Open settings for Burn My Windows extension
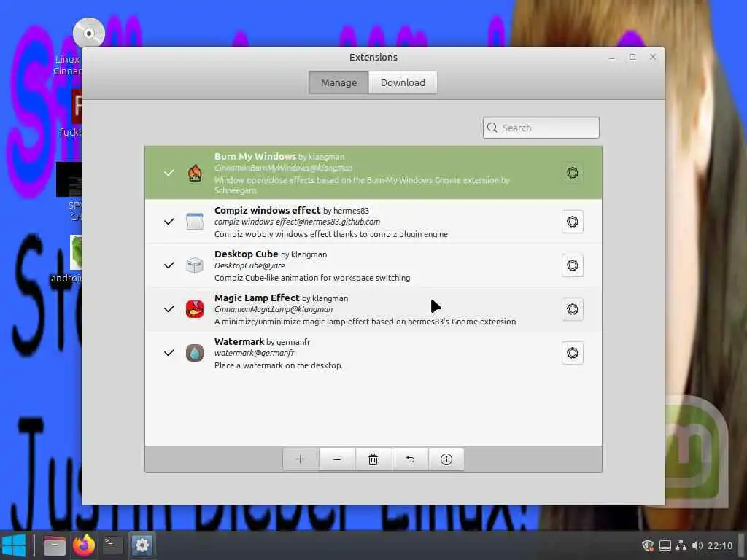This screenshot has height=560, width=747. coord(572,173)
